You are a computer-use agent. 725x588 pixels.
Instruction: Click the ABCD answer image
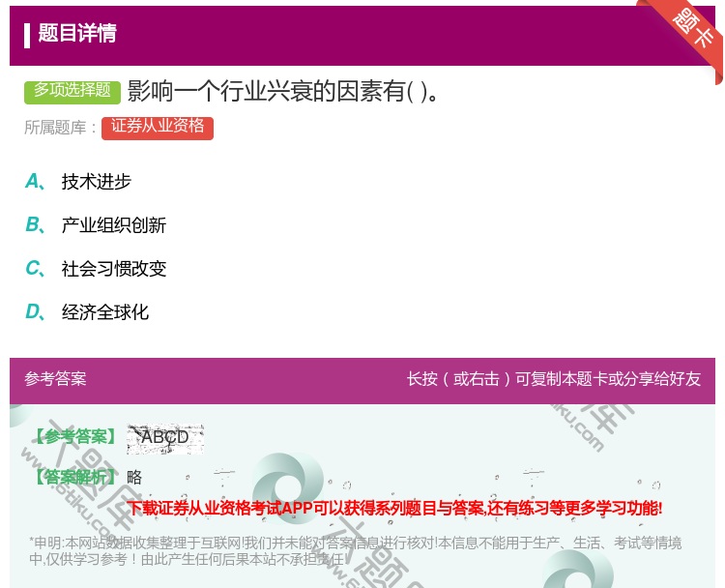[x=165, y=438]
